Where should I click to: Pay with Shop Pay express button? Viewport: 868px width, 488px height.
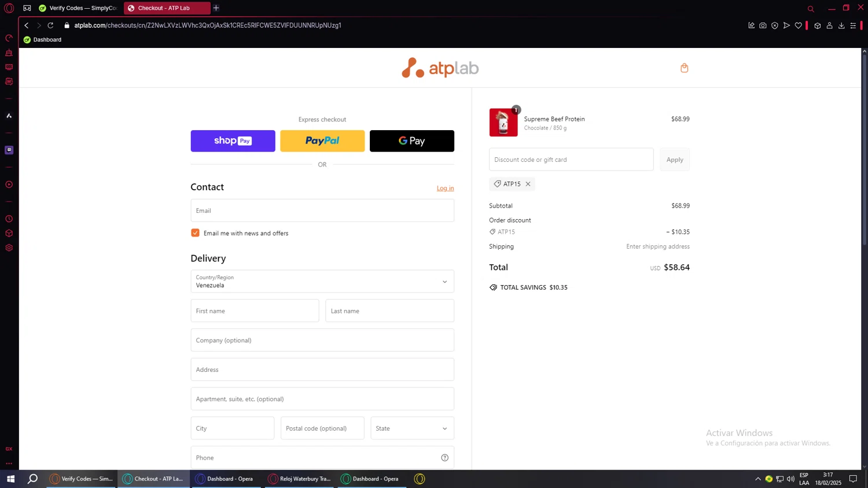coord(233,141)
